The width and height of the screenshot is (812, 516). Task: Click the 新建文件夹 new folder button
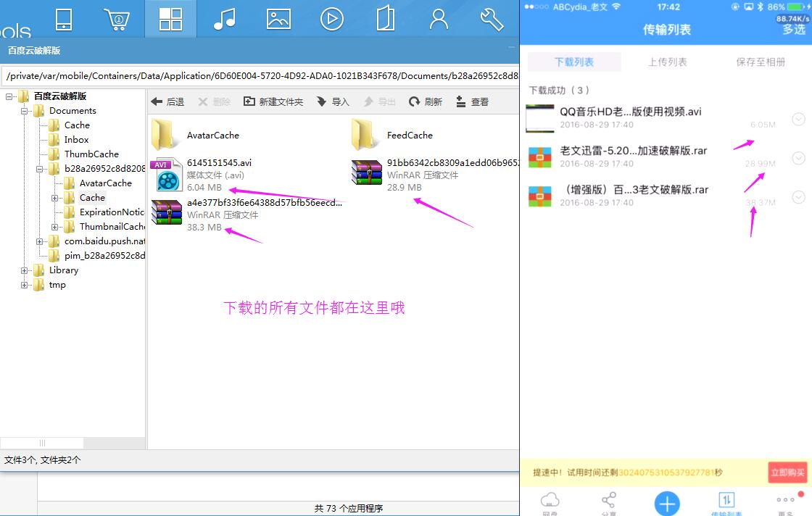coord(273,102)
